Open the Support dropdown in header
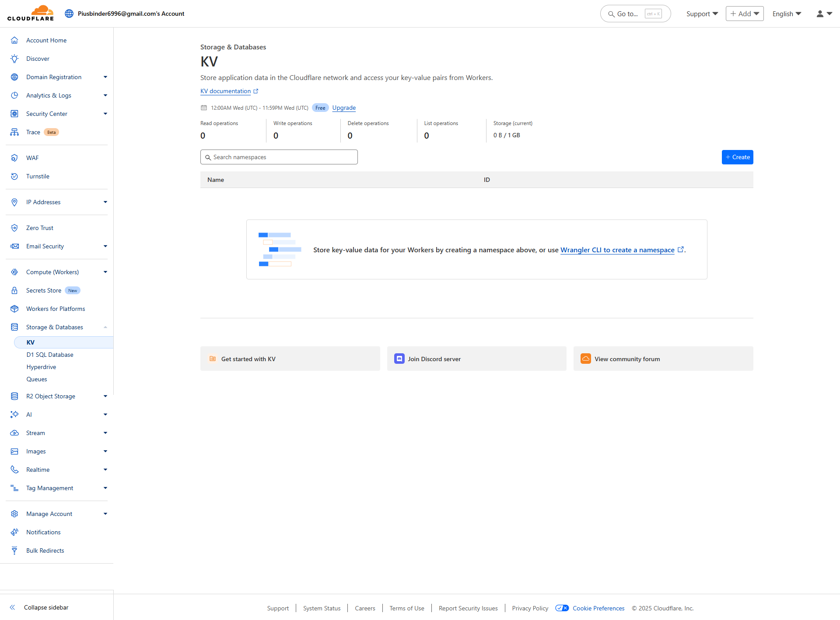 point(702,14)
